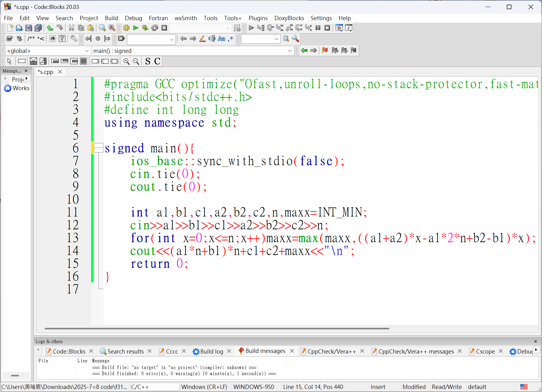This screenshot has width=542, height=392.
Task: Click the Rebuild icon
Action: tap(155, 28)
